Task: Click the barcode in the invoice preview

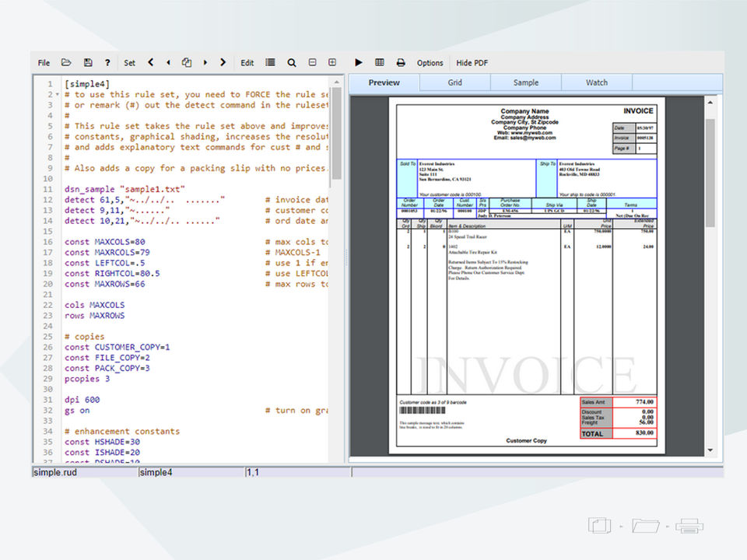Action: point(423,411)
